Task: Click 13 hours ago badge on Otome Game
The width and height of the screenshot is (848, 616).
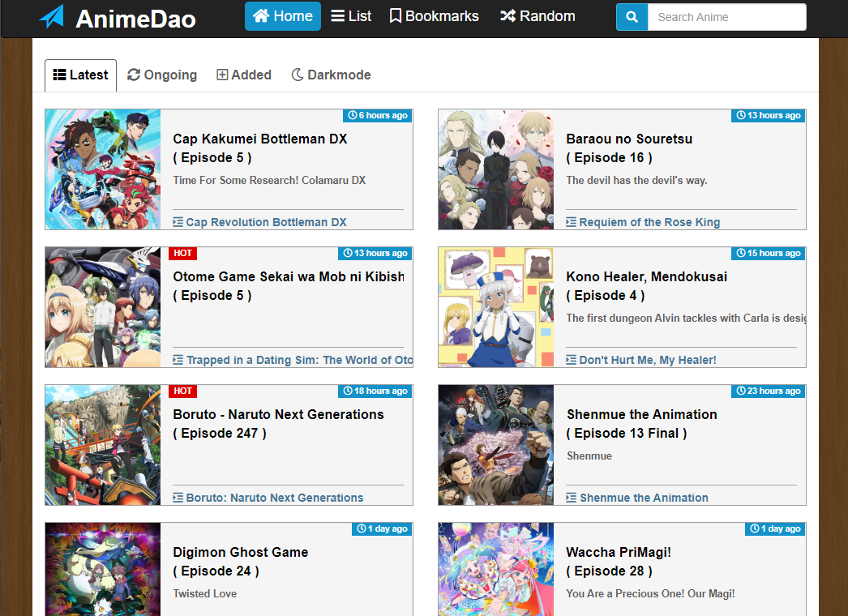Action: (x=375, y=254)
